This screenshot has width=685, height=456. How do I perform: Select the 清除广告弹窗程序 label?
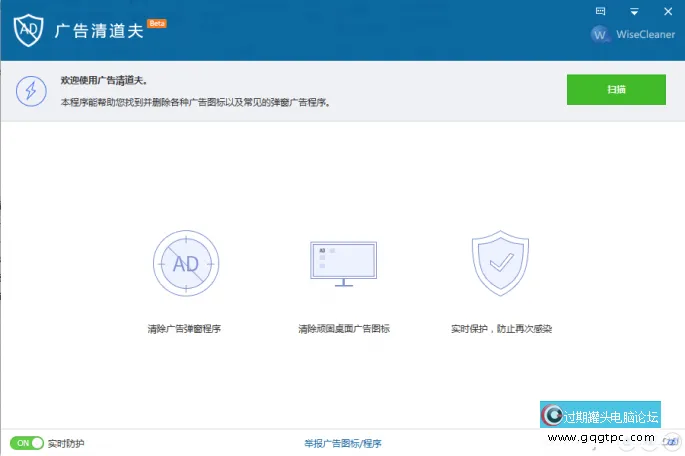point(183,328)
